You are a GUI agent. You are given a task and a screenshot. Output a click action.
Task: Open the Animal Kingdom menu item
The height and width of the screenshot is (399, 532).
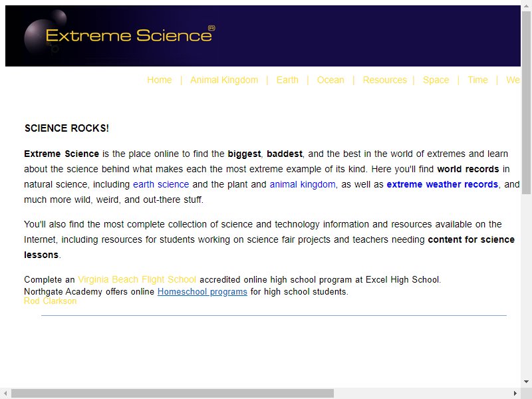224,80
